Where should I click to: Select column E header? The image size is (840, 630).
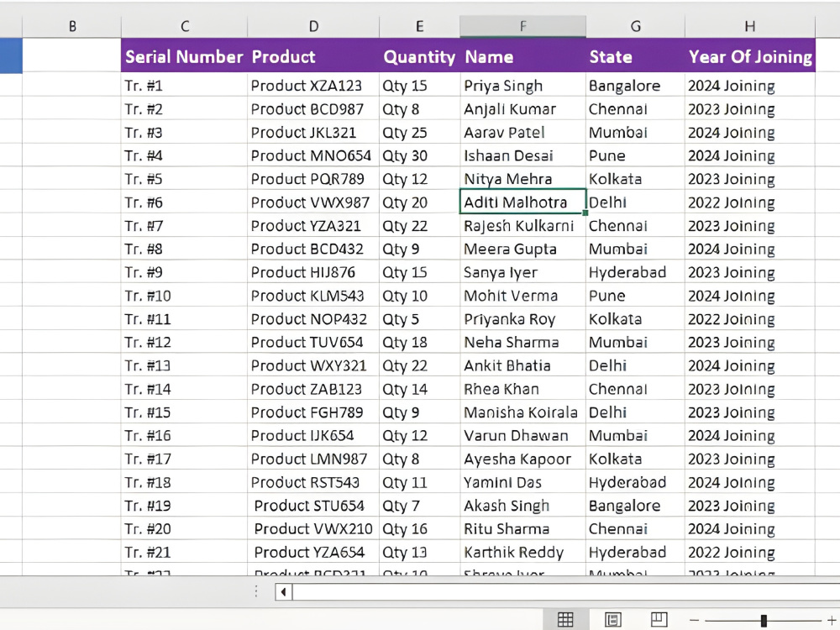419,26
